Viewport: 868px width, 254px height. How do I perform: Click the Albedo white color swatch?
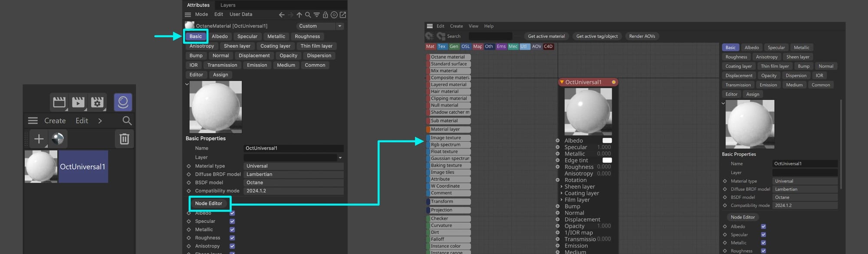607,140
